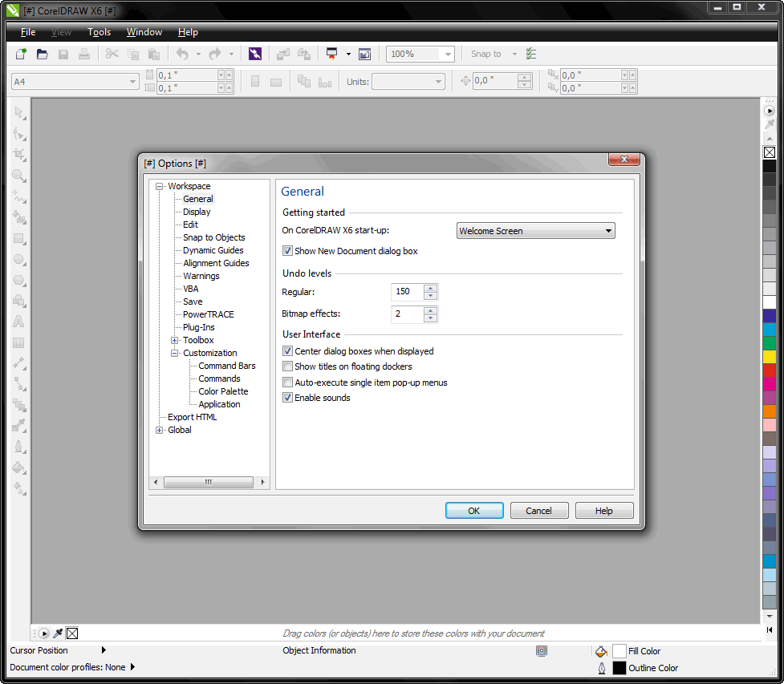
Task: Open the Window menu
Action: click(144, 32)
